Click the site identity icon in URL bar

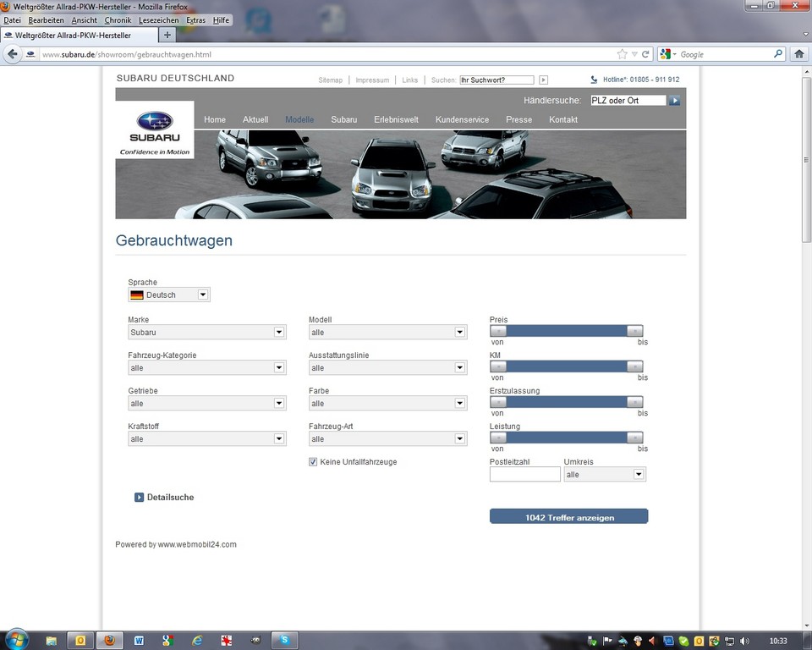(30, 54)
